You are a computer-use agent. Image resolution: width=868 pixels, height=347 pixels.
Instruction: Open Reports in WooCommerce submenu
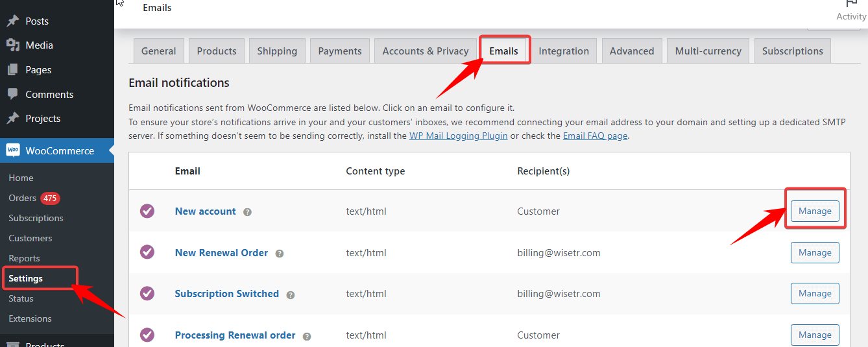coord(24,258)
